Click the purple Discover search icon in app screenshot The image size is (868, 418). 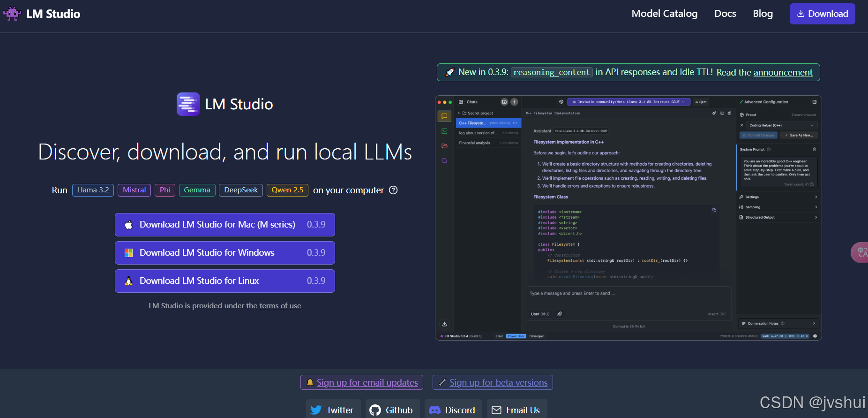(444, 161)
